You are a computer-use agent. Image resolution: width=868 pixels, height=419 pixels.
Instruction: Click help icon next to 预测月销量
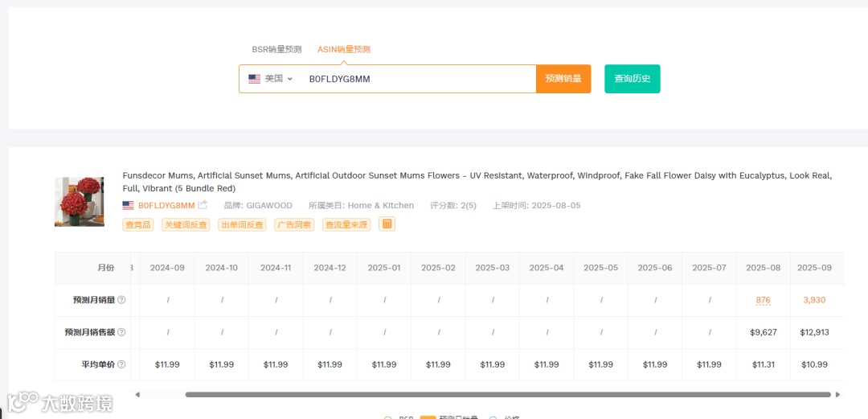122,300
